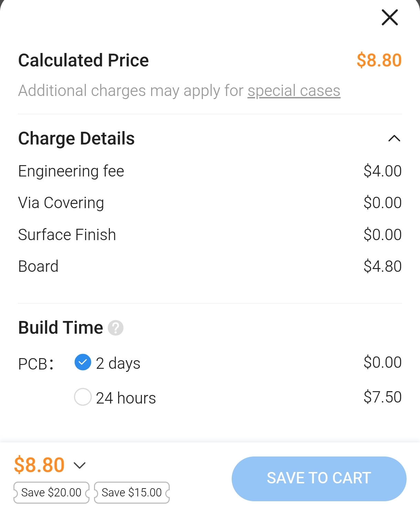Close the price details panel

[390, 18]
